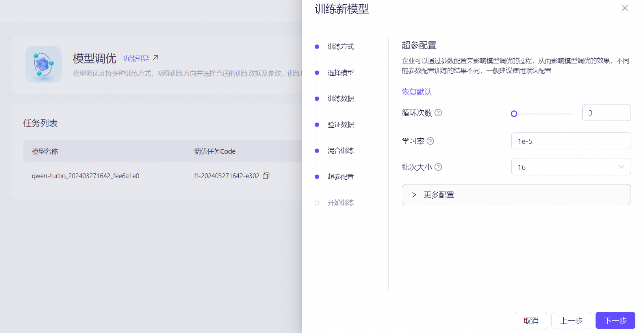Click the 学习率 input field showing 1e-5

click(571, 141)
